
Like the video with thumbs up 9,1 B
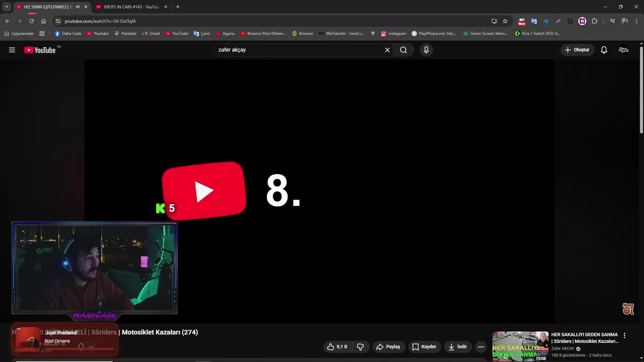point(337,347)
